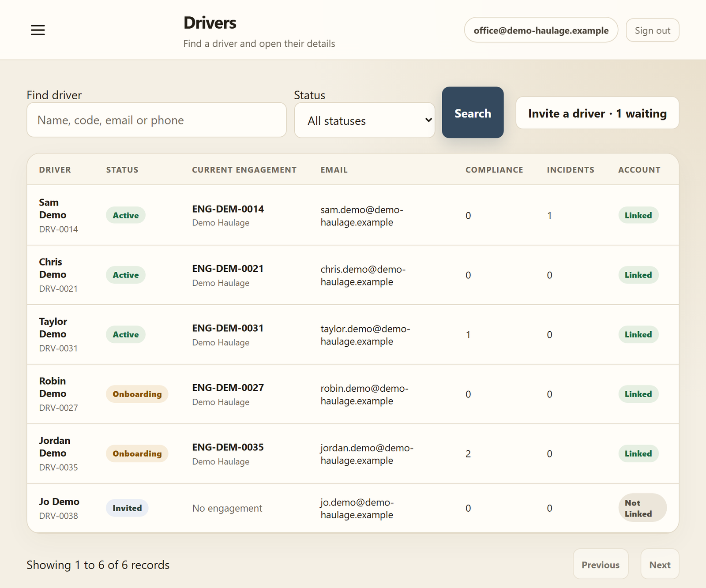Click the No engagement cell for Jo Demo

coord(227,508)
